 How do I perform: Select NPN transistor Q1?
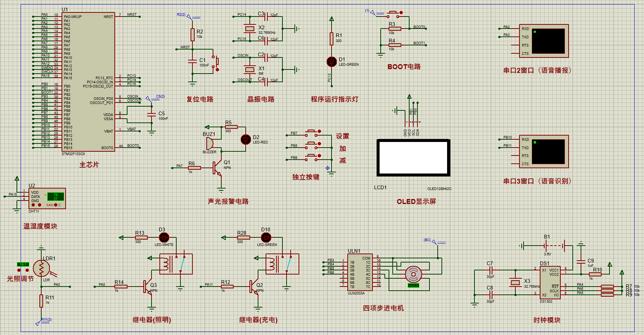(x=217, y=168)
